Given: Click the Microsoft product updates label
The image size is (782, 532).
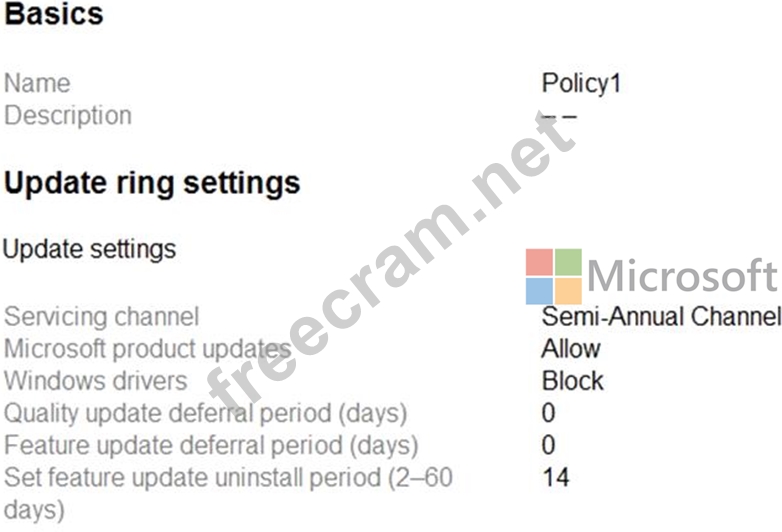Looking at the screenshot, I should (x=148, y=349).
